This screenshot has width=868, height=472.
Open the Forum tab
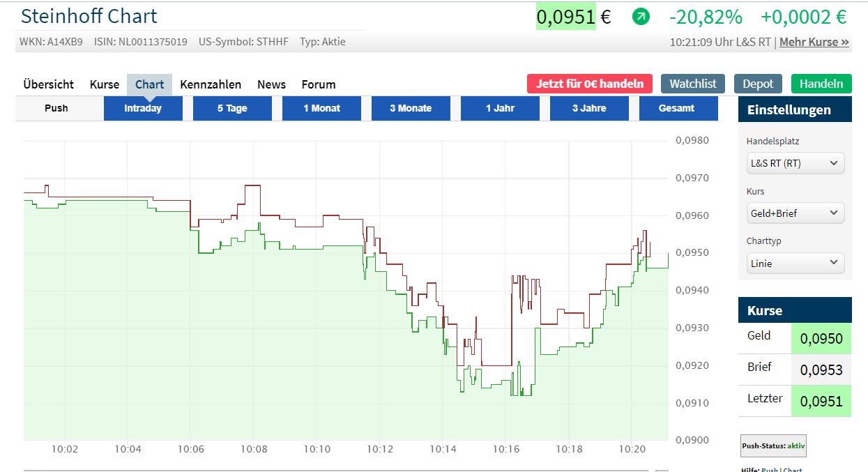tap(319, 84)
